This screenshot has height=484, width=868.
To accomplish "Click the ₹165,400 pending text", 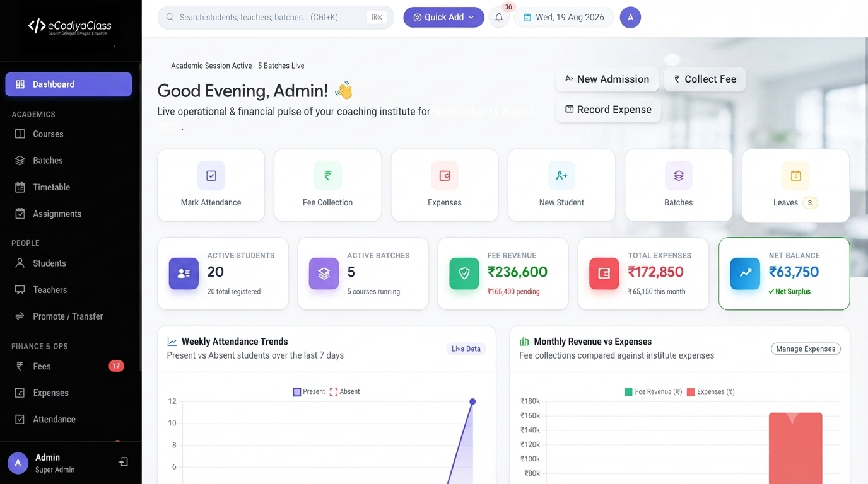I will point(513,292).
